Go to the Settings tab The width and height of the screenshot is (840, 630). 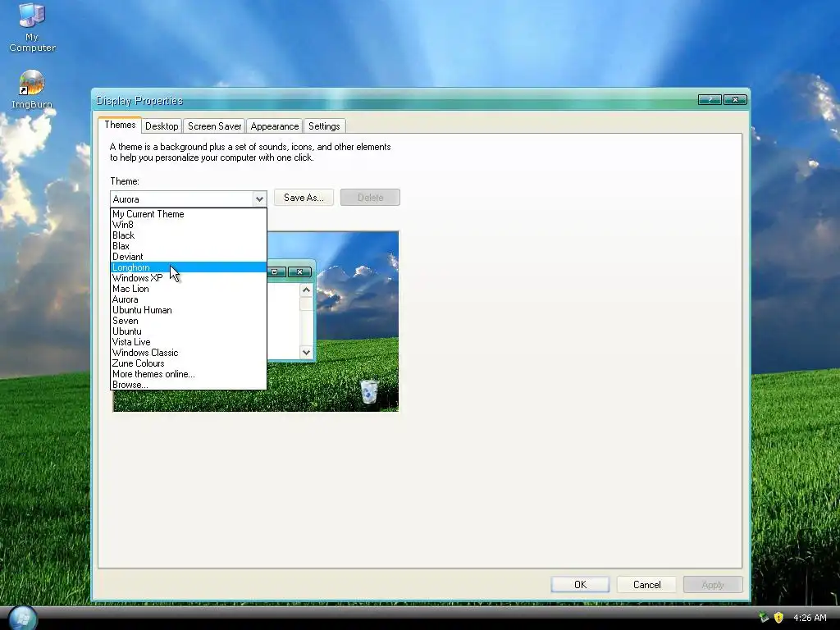pyautogui.click(x=324, y=126)
